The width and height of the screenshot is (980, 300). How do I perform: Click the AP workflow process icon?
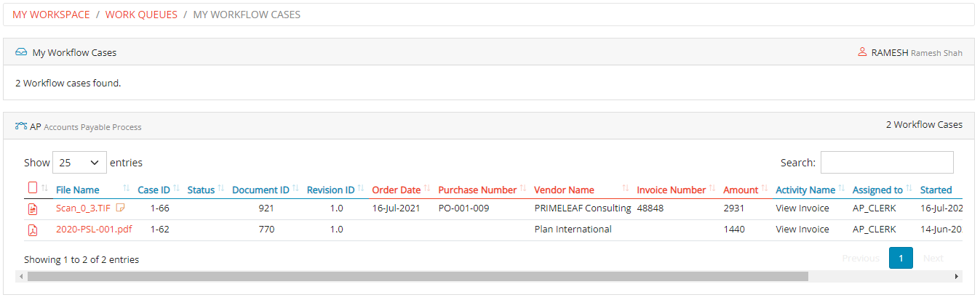click(x=21, y=126)
